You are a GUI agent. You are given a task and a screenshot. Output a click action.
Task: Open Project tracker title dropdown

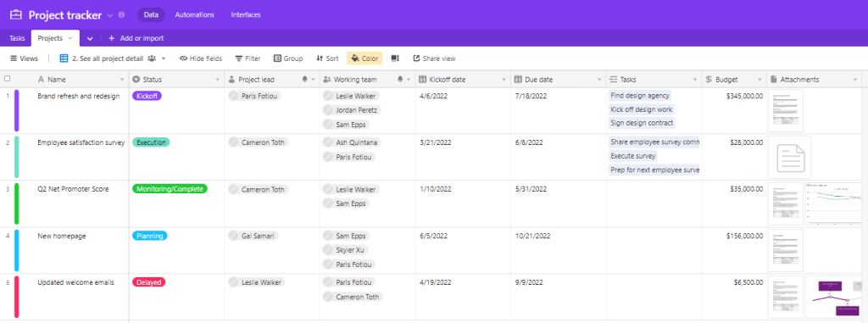coord(109,15)
